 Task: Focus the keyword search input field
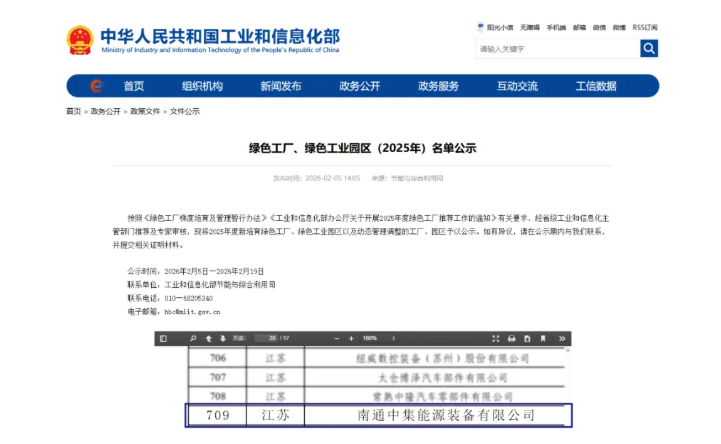(x=557, y=48)
